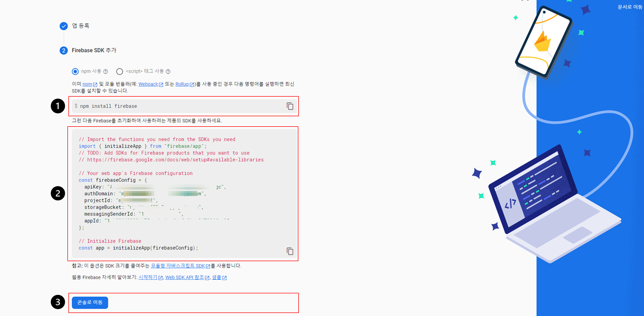
Task: Click the const firebaseConfig code line
Action: click(113, 180)
